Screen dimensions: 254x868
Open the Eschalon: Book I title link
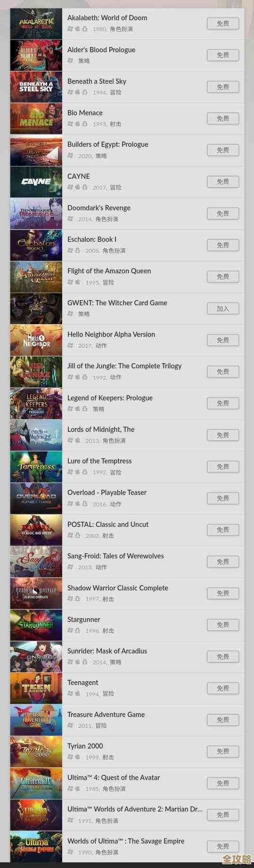pyautogui.click(x=92, y=239)
